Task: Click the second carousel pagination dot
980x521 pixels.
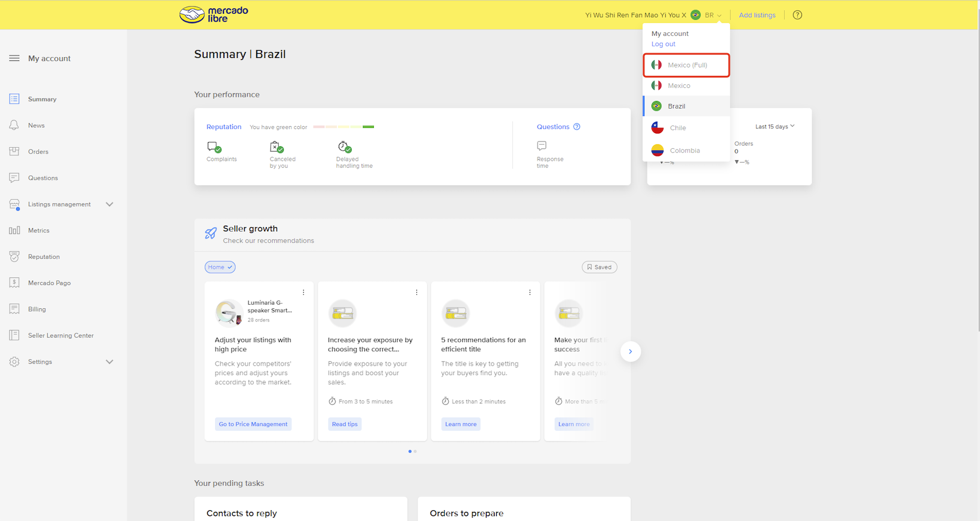Action: [415, 452]
